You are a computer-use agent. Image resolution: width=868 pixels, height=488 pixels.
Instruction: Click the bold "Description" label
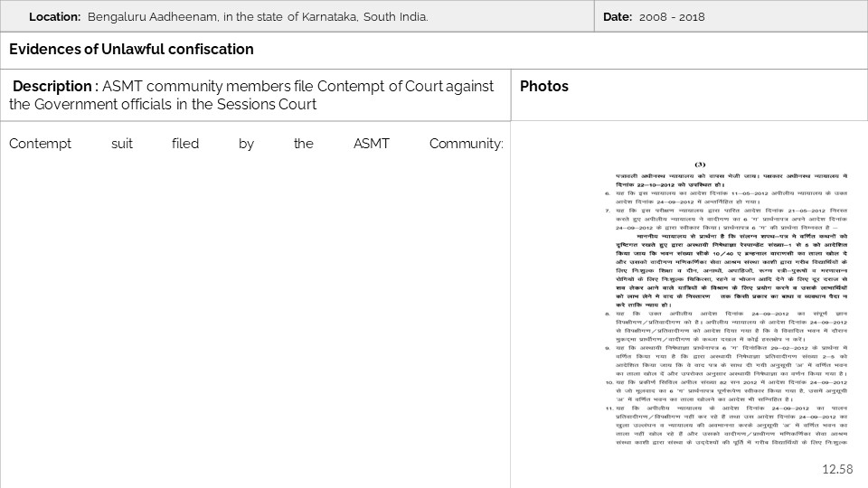[x=53, y=86]
